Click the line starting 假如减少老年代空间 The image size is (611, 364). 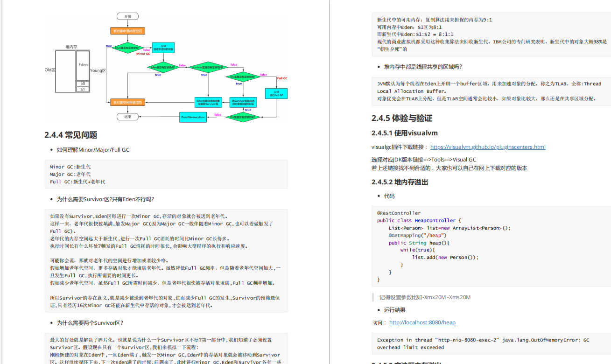point(162,283)
